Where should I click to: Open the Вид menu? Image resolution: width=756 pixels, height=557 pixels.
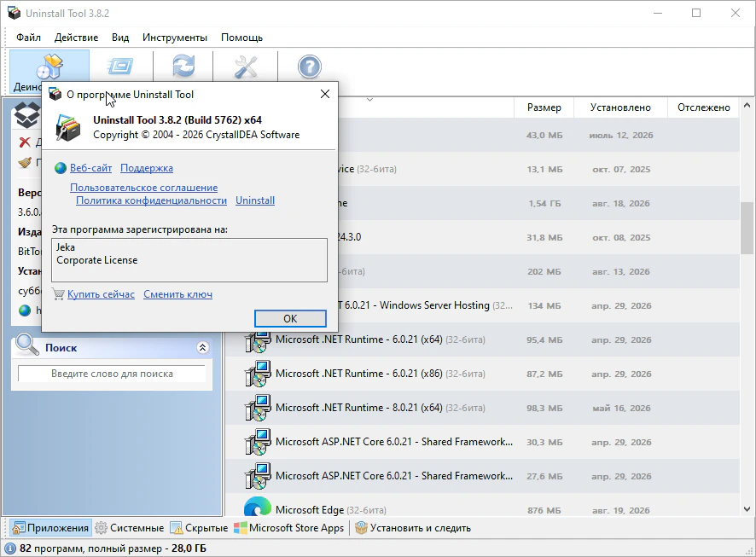pos(120,38)
